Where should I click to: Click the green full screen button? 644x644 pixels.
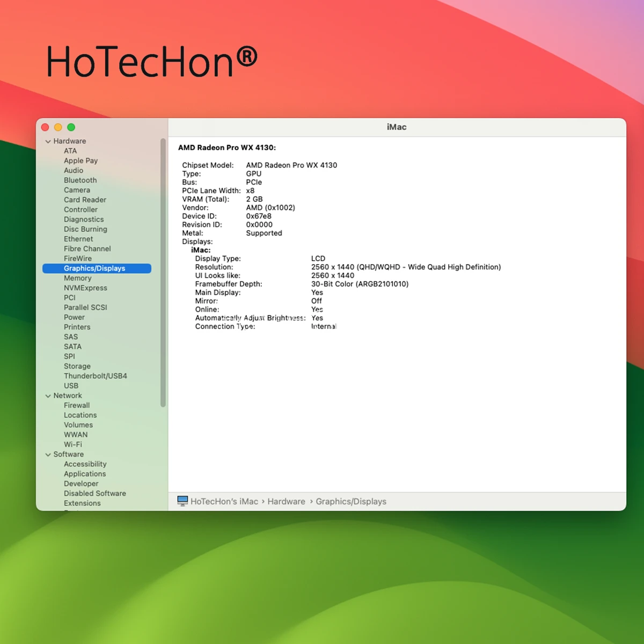tap(71, 127)
